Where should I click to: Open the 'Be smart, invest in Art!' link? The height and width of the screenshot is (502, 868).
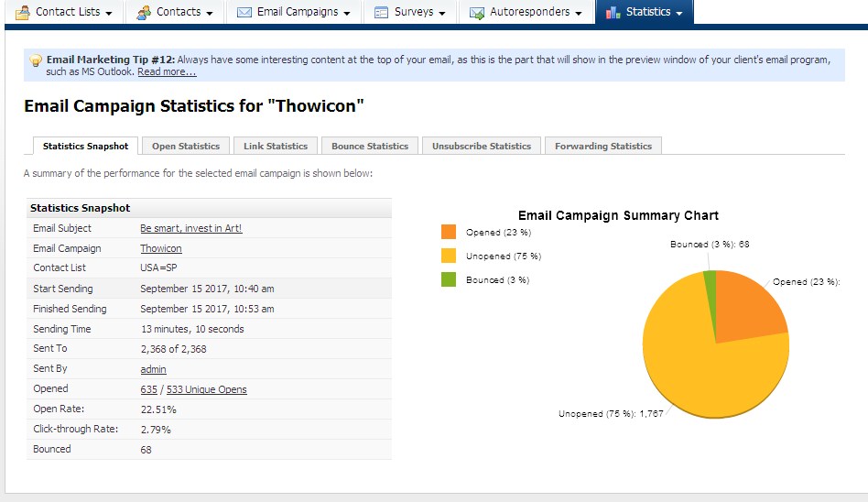pyautogui.click(x=190, y=229)
